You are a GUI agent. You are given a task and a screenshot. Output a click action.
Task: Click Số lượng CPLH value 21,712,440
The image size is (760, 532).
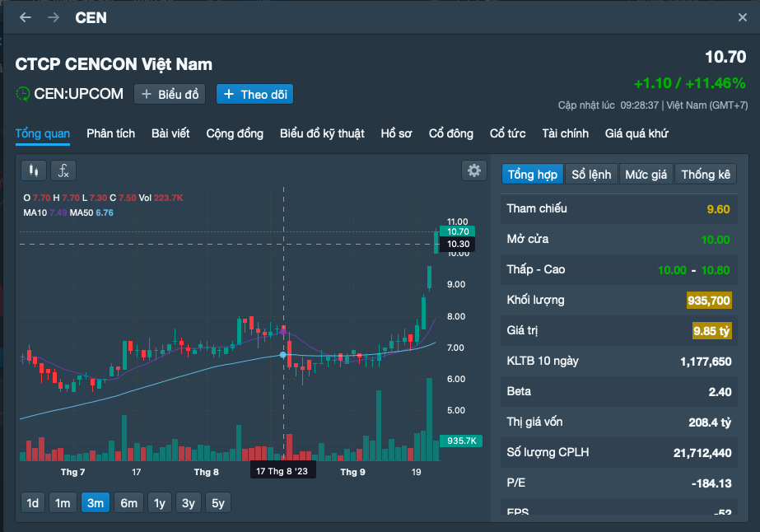pos(702,453)
